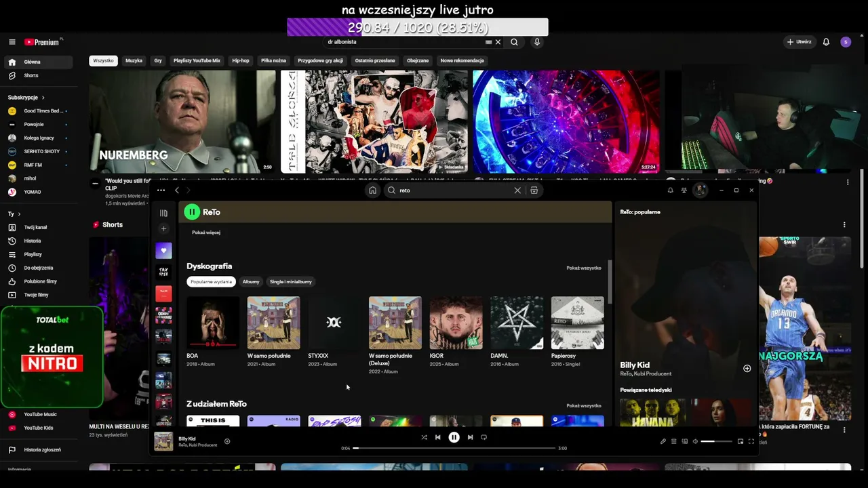Open the RMF FM subscription channel

click(x=38, y=165)
